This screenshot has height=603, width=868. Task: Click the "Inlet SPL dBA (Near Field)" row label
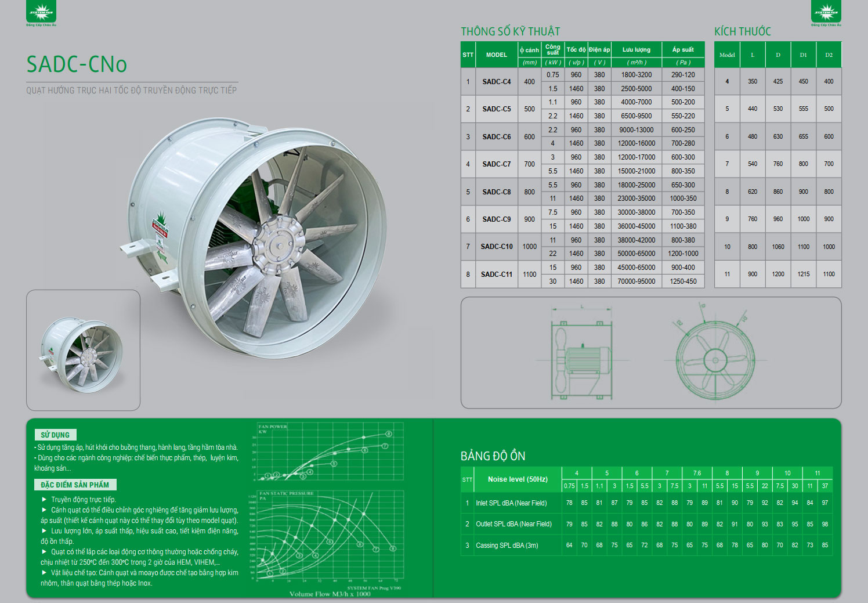coord(511,503)
